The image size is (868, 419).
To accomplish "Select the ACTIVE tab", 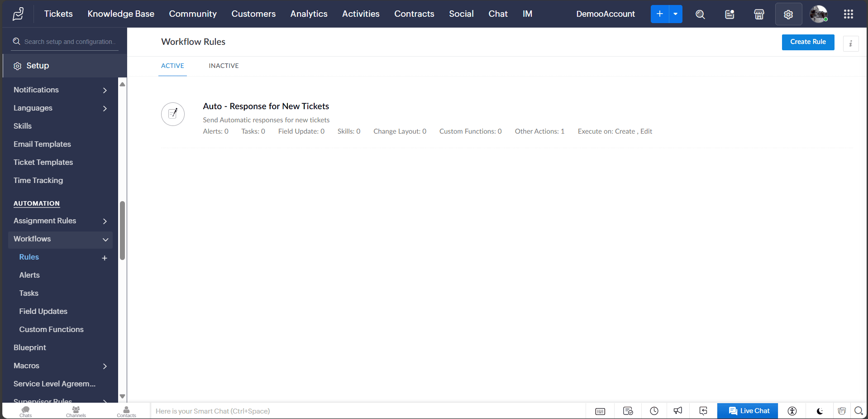I will point(172,66).
